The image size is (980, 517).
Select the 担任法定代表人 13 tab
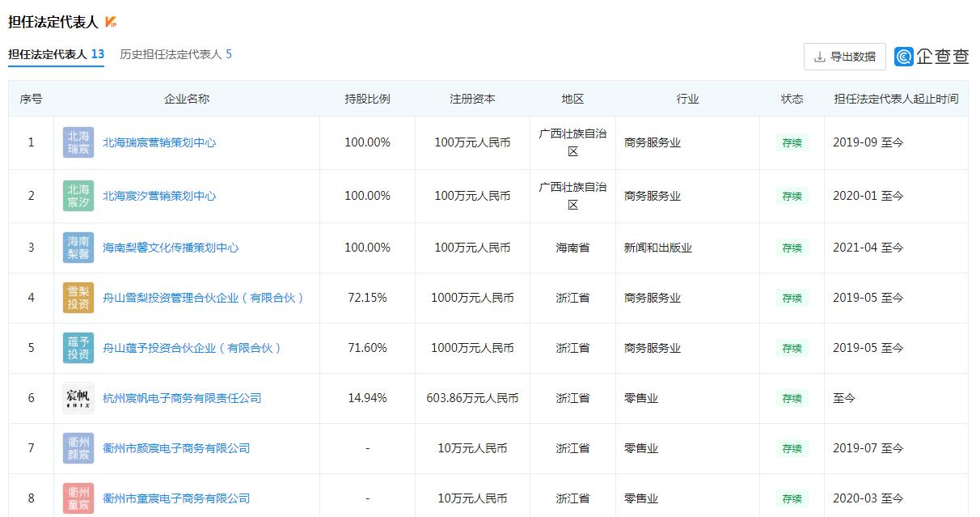click(x=56, y=54)
